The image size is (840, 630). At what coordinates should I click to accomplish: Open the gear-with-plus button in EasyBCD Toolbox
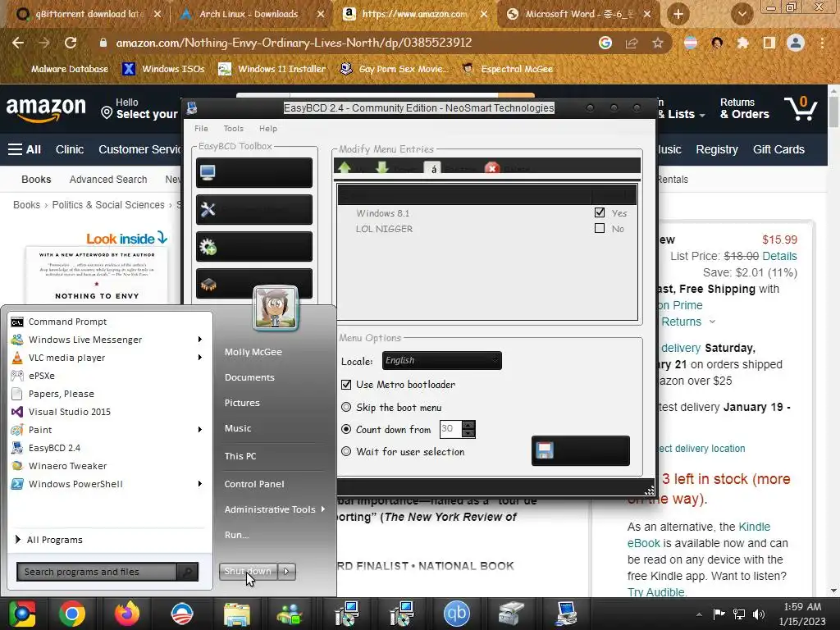(x=254, y=246)
